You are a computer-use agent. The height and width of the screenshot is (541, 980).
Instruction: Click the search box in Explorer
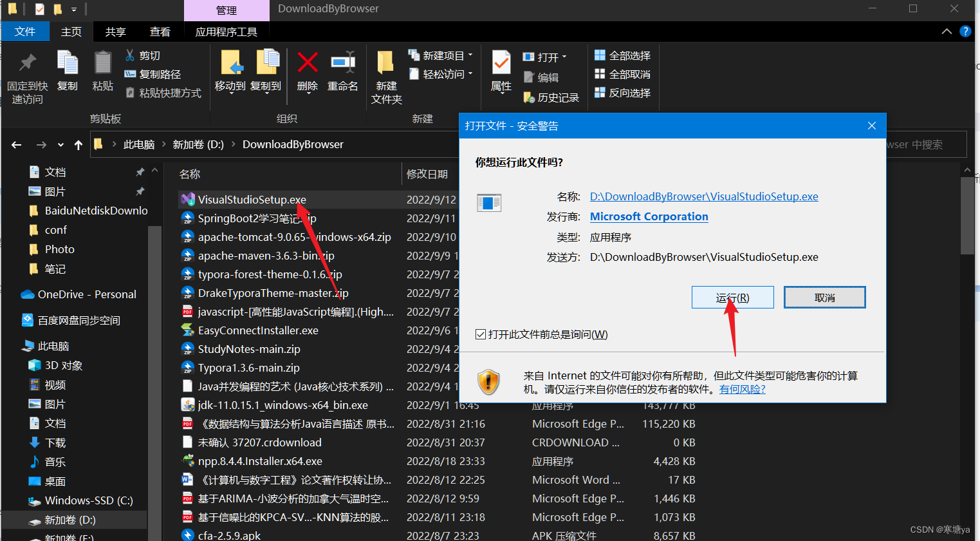[x=926, y=144]
